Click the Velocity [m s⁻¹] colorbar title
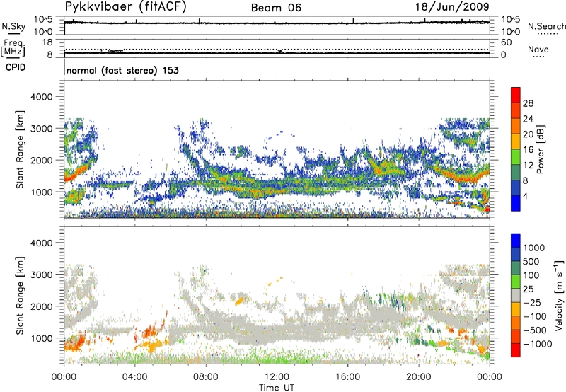The width and height of the screenshot is (566, 392). point(559,295)
